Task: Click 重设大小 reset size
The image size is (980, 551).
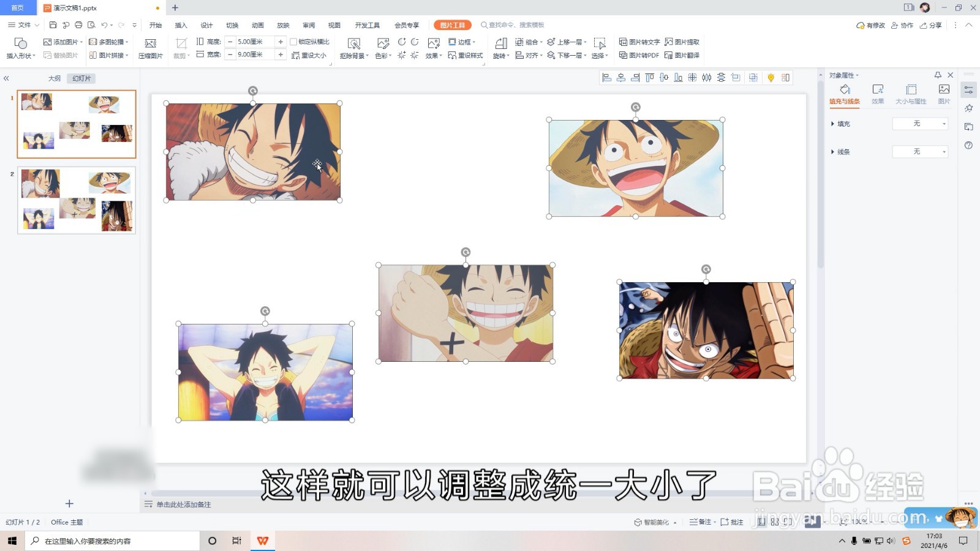Action: tap(309, 55)
